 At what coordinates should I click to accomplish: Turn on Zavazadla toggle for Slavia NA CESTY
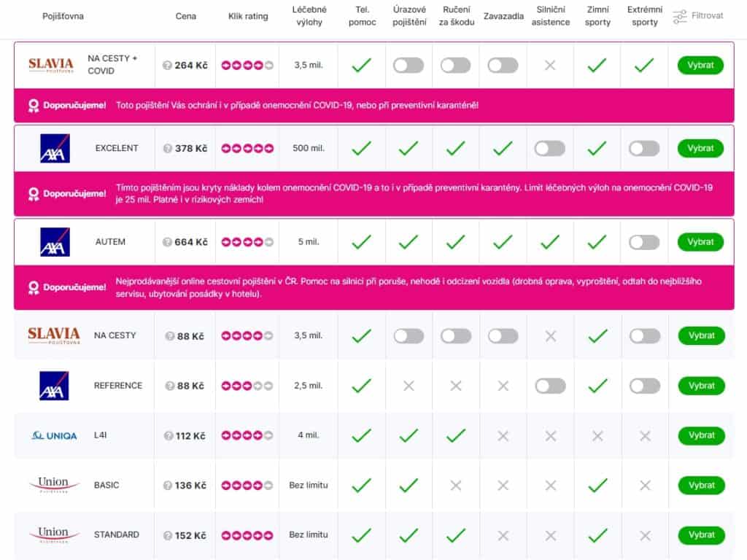pos(503,335)
